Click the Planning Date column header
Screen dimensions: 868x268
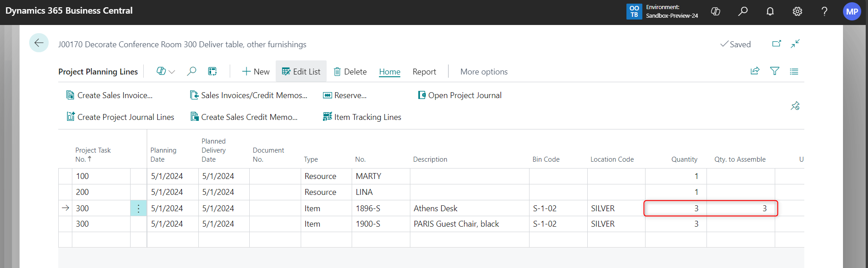(163, 154)
